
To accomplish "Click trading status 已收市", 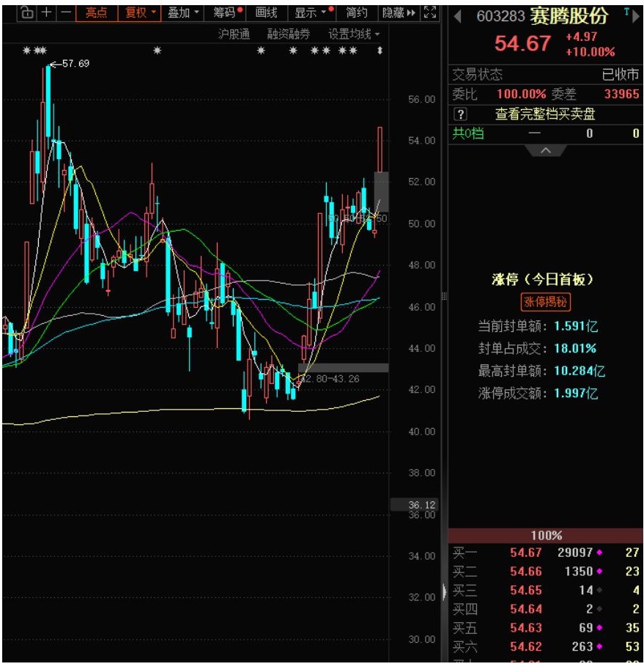I will point(621,75).
